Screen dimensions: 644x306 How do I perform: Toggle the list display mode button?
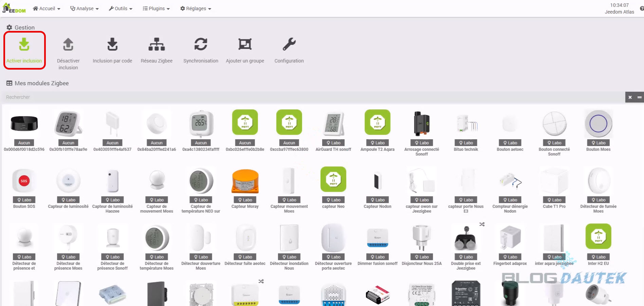tap(639, 97)
